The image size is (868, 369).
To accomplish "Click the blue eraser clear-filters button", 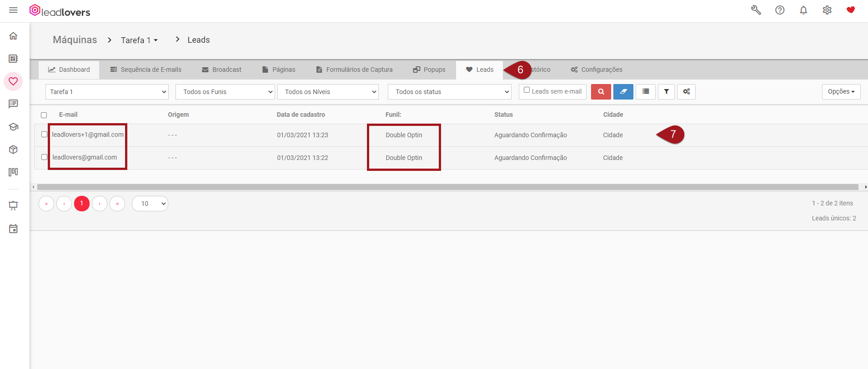I will (623, 92).
